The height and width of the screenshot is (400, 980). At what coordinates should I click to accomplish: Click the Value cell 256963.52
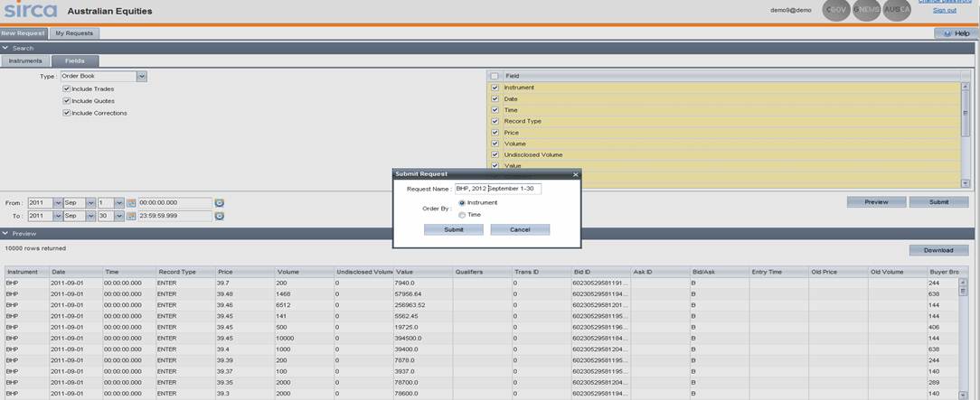pyautogui.click(x=423, y=305)
